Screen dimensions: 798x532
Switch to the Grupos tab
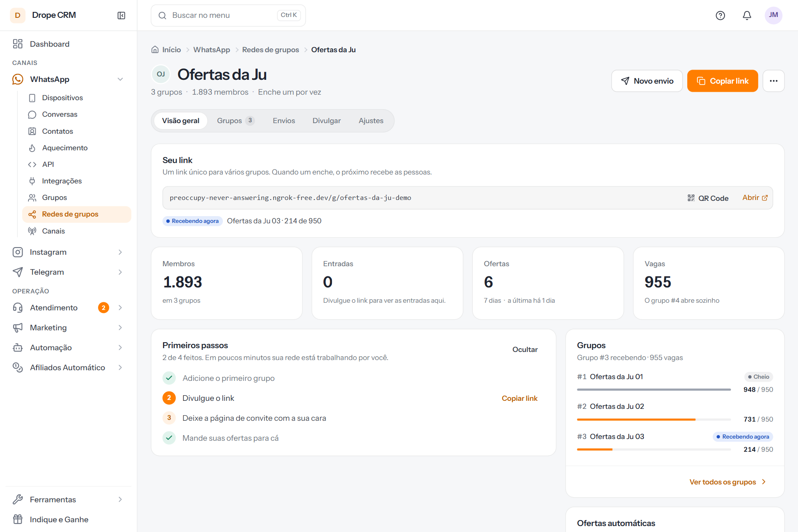point(236,121)
